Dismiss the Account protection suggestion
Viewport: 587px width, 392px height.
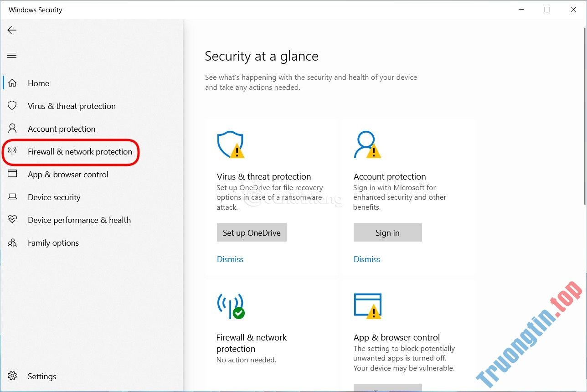[x=366, y=259]
